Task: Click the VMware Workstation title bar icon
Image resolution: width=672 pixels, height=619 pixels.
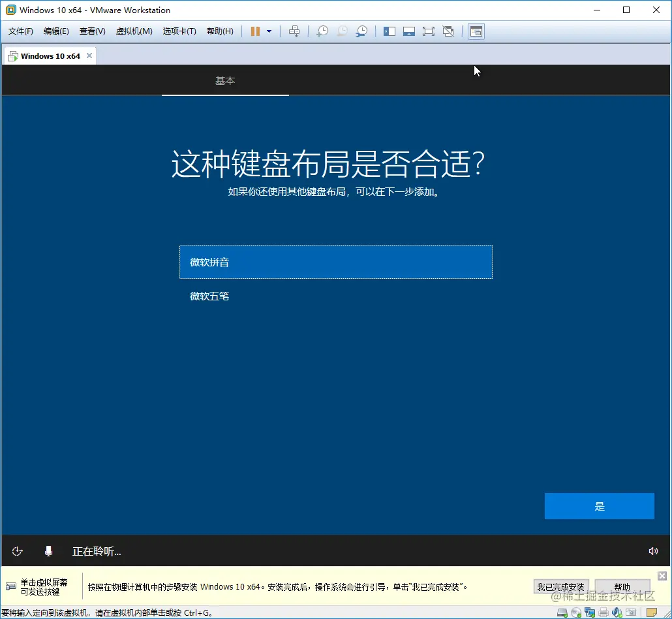Action: tap(10, 10)
